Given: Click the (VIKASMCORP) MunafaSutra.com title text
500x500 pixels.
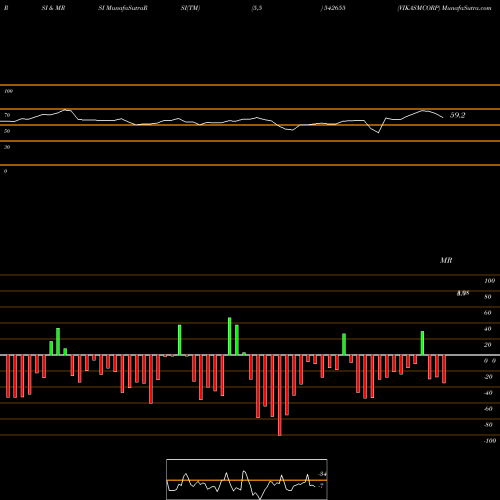Looking at the screenshot, I should 444,8.
